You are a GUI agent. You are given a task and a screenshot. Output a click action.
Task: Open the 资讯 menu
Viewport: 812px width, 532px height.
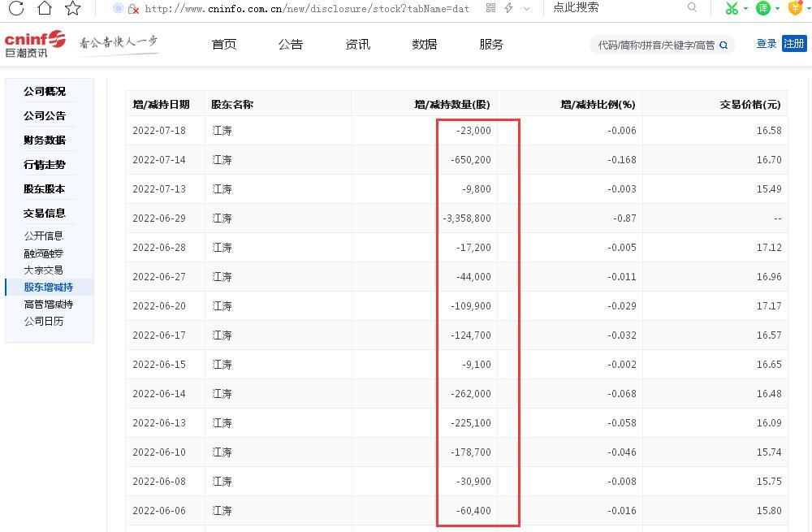click(358, 45)
